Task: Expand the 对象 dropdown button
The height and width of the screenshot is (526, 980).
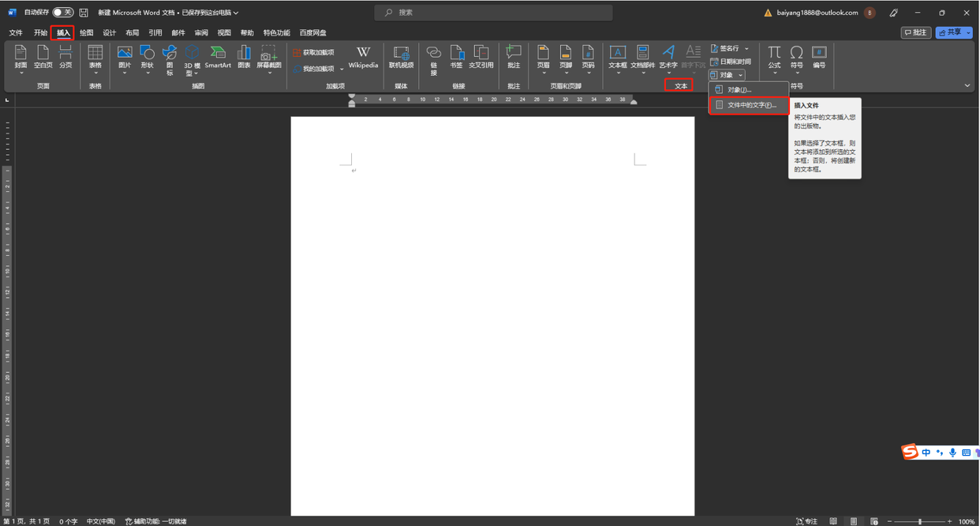Action: point(740,75)
